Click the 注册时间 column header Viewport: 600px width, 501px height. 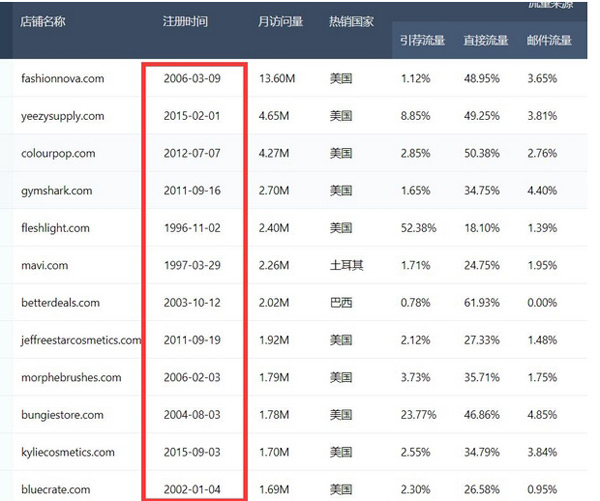click(185, 21)
